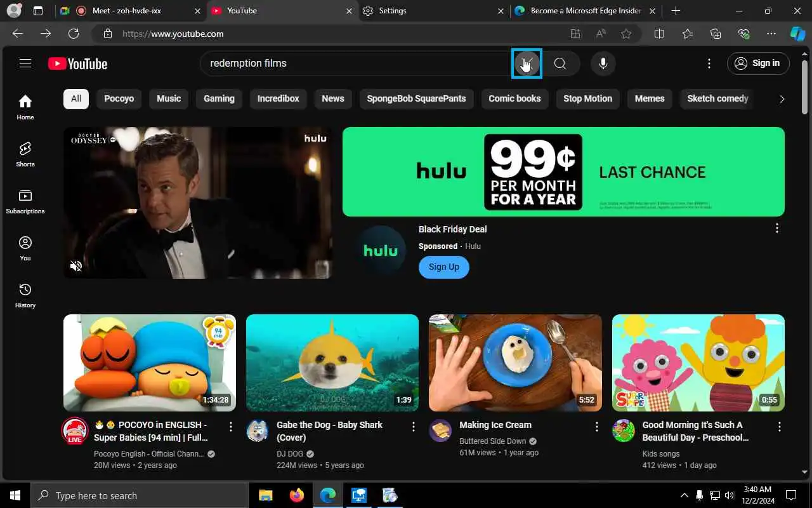The height and width of the screenshot is (508, 812).
Task: Select the All category chip
Action: [x=76, y=98]
